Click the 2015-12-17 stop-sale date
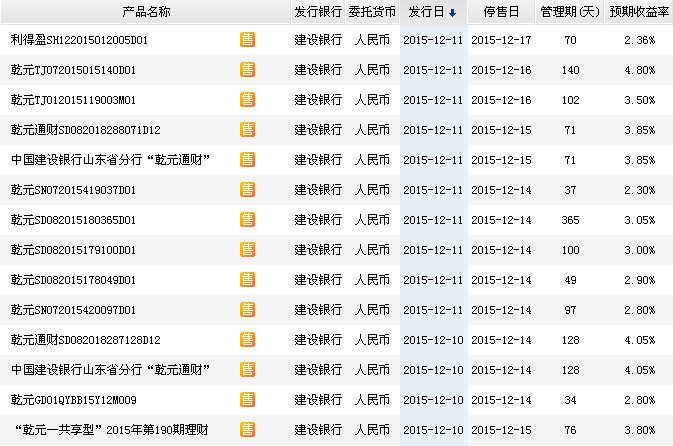The width and height of the screenshot is (673, 446). [501, 40]
